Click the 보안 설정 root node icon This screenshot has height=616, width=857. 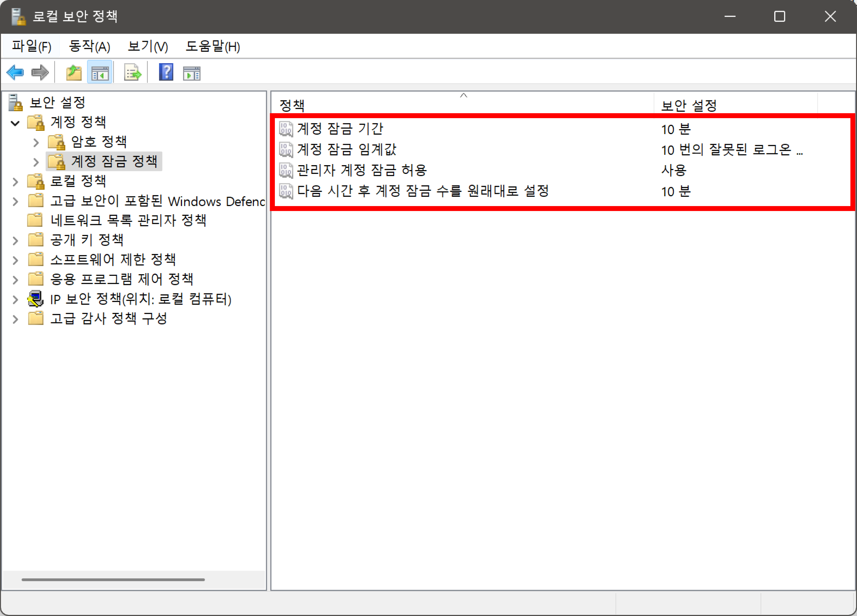[15, 102]
